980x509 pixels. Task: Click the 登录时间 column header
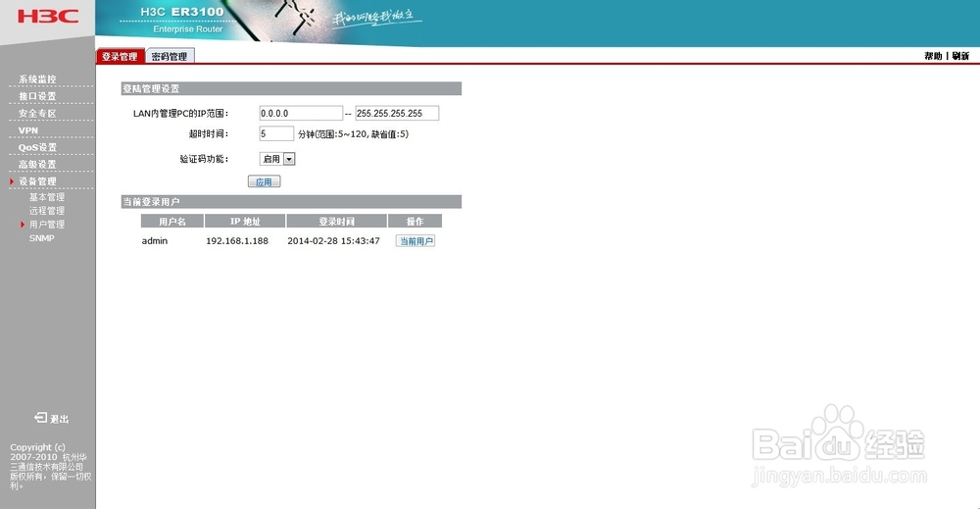click(x=336, y=222)
